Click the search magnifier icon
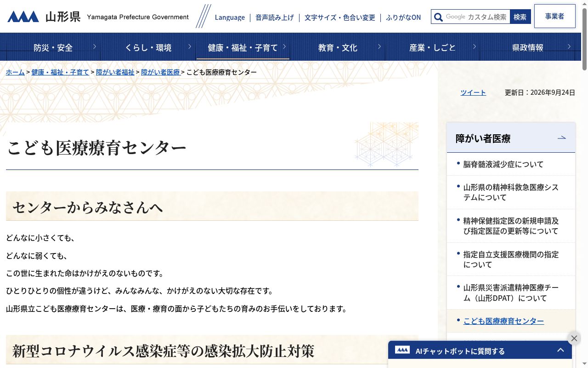The image size is (588, 368). pyautogui.click(x=439, y=17)
